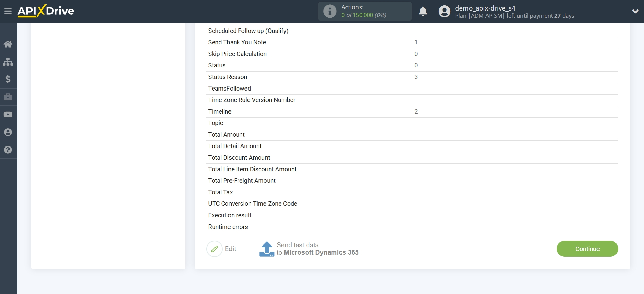Select Time Zone Rule Version Number row
This screenshot has width=644, height=294.
pyautogui.click(x=412, y=100)
